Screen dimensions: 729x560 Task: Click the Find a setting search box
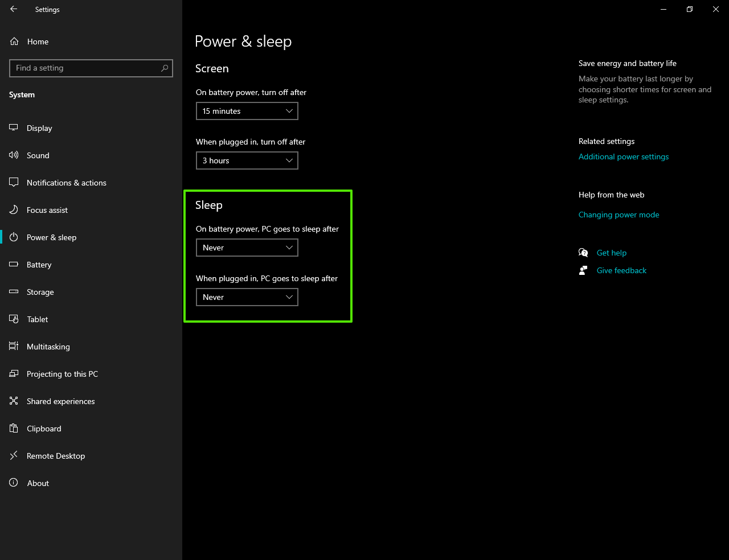click(x=91, y=68)
